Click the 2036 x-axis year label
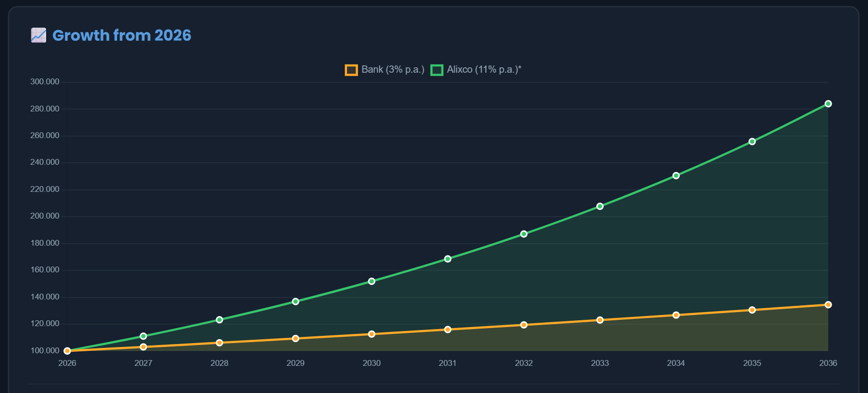Image resolution: width=868 pixels, height=393 pixels. (x=828, y=363)
